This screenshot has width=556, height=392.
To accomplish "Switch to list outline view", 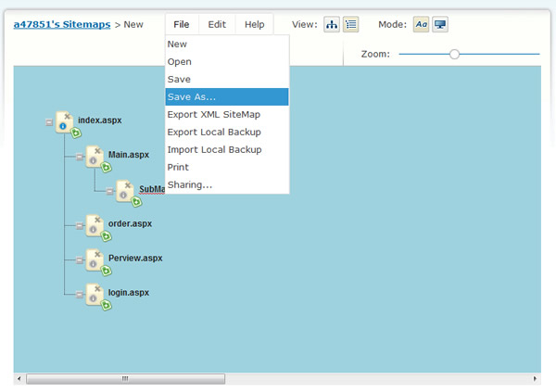I will click(351, 25).
